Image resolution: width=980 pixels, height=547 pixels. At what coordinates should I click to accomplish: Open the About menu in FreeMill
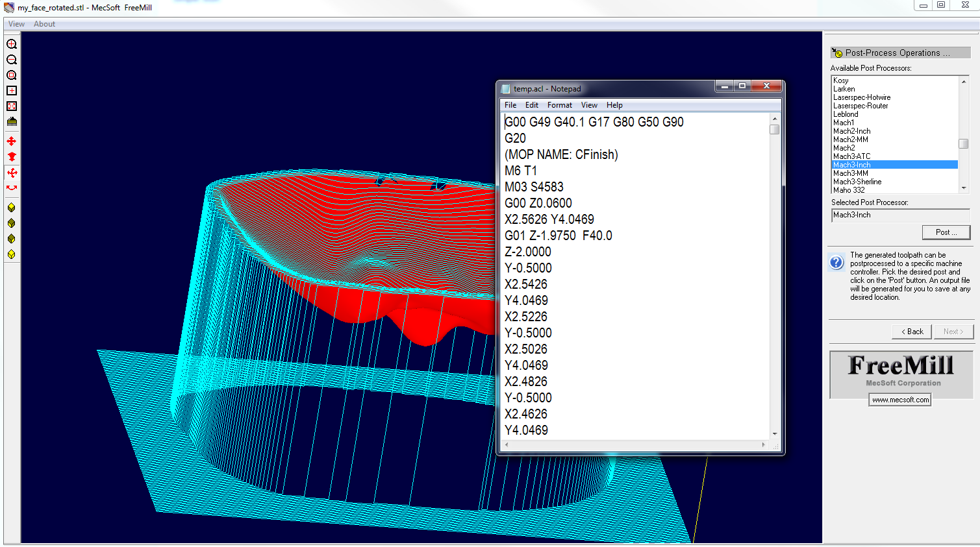45,24
